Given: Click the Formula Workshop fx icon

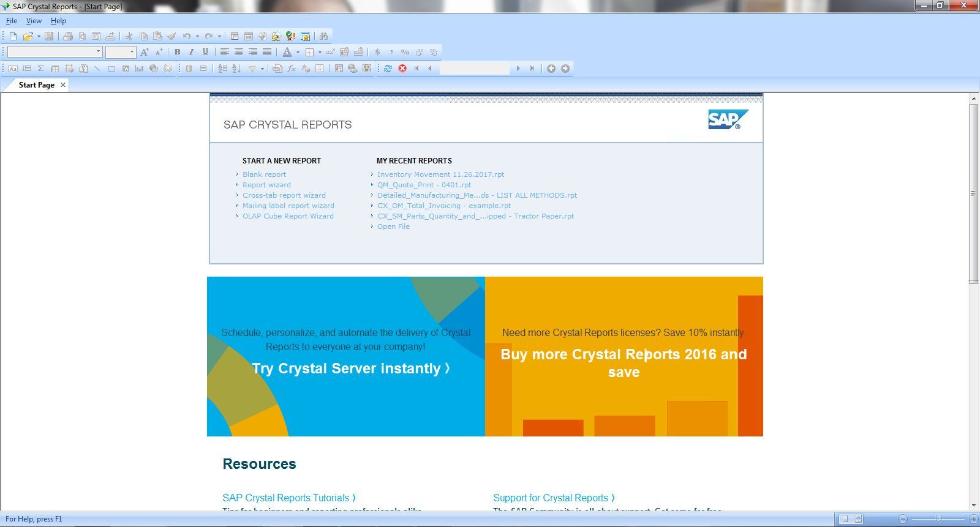Looking at the screenshot, I should 292,69.
